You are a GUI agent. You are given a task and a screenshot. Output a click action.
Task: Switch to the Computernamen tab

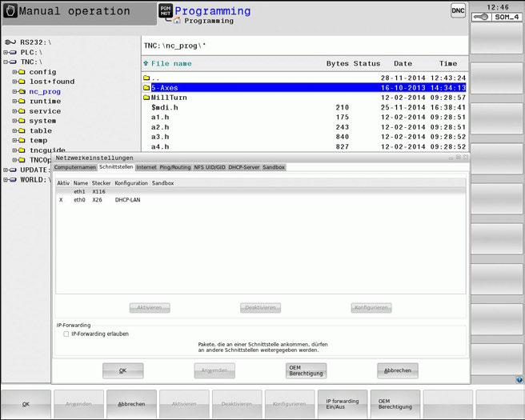click(x=75, y=167)
